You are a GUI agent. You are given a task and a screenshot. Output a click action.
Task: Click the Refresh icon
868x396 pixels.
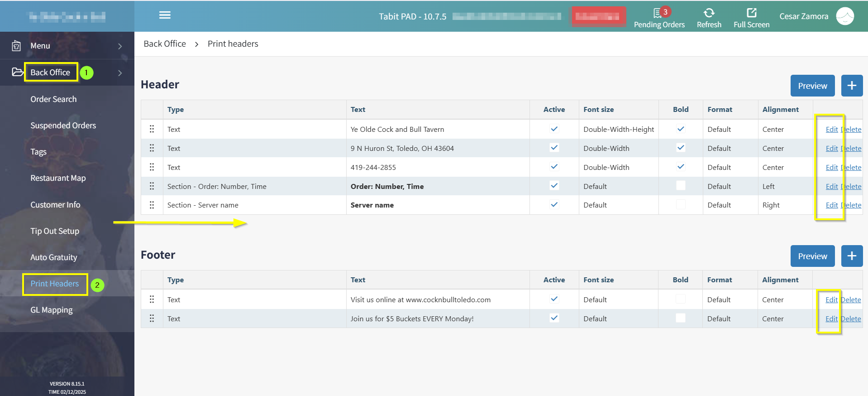(x=709, y=13)
